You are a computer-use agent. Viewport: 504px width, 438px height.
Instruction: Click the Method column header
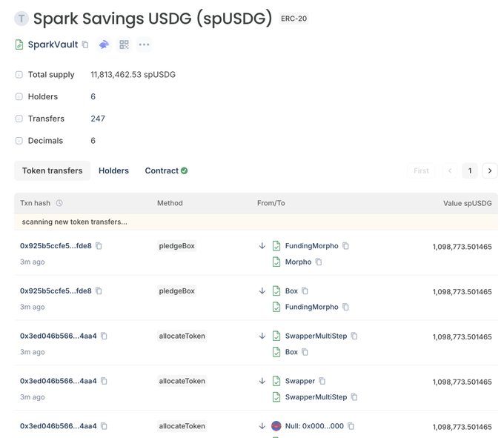(x=170, y=203)
